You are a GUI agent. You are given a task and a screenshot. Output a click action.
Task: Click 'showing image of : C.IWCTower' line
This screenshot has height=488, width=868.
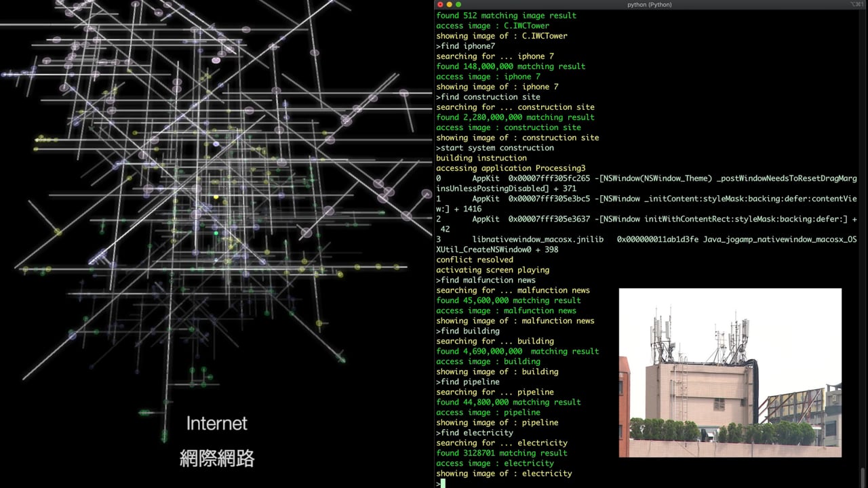[x=502, y=36]
